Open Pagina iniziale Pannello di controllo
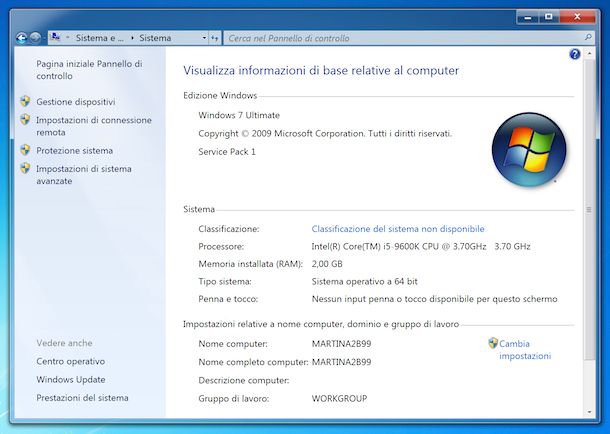This screenshot has height=434, width=610. (x=89, y=70)
